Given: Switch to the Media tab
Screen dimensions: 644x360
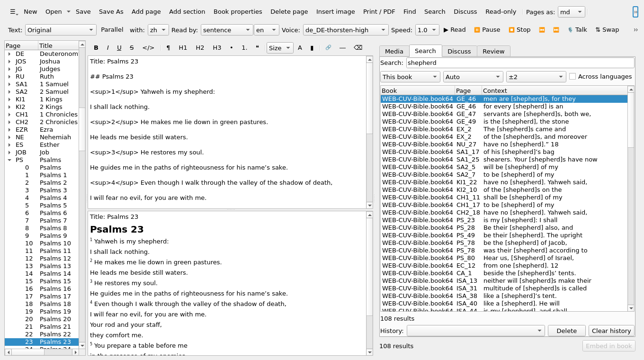Looking at the screenshot, I should pyautogui.click(x=394, y=51).
